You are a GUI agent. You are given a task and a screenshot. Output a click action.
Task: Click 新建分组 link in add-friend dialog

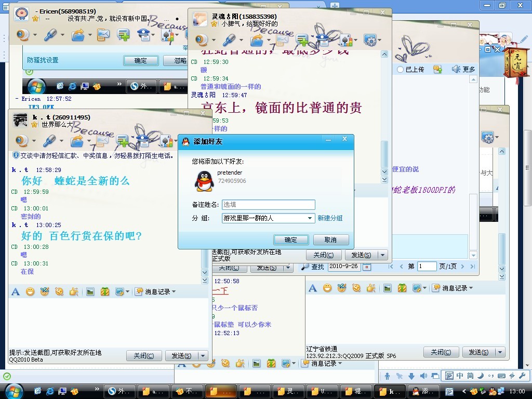[330, 218]
